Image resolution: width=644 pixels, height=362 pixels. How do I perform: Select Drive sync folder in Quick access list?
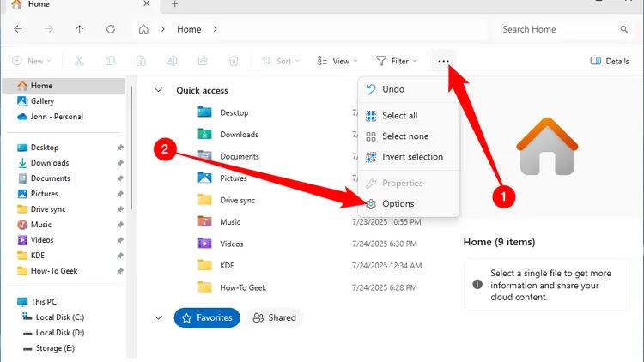tap(227, 200)
